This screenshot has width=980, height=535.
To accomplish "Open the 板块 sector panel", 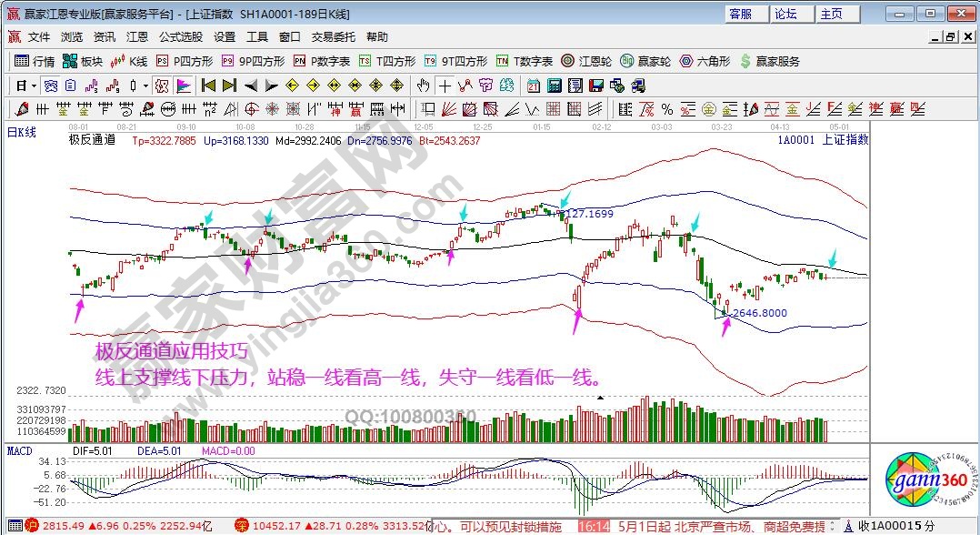I will (x=83, y=61).
